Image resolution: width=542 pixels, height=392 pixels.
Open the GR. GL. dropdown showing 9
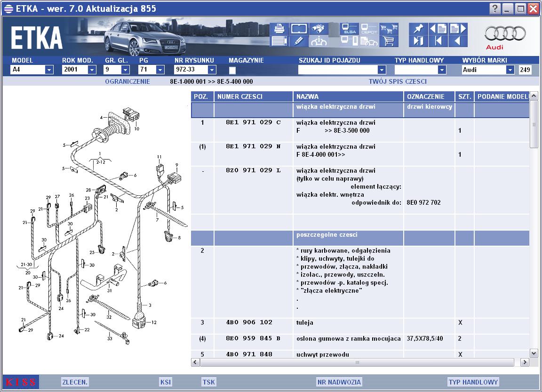point(125,70)
